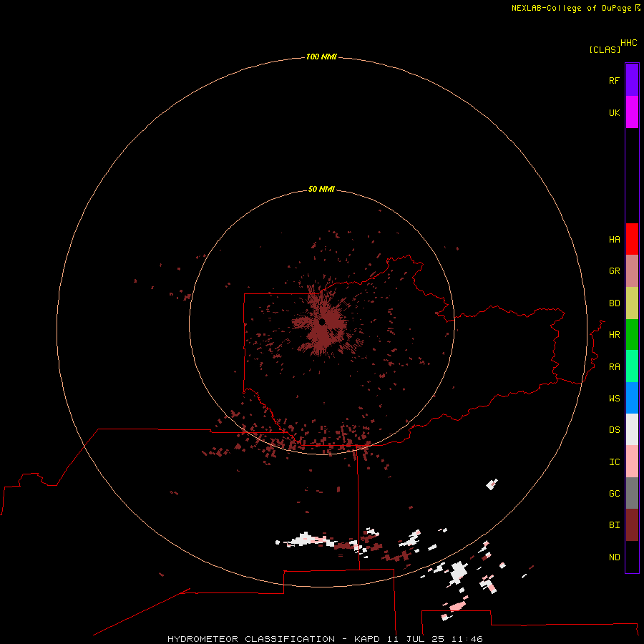This screenshot has width=644, height=644.
Task: Click the 100 NMI range ring label
Action: coord(321,57)
